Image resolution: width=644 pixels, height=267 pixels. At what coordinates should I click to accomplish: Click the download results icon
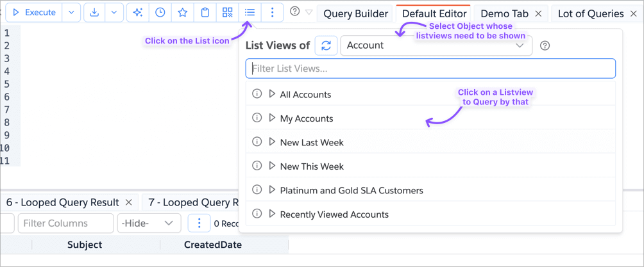pyautogui.click(x=94, y=12)
